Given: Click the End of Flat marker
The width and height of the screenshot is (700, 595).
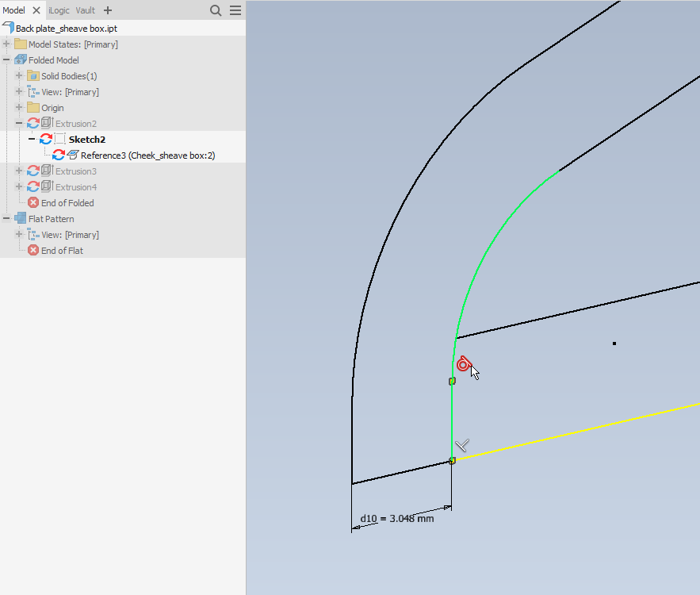Looking at the screenshot, I should (33, 250).
